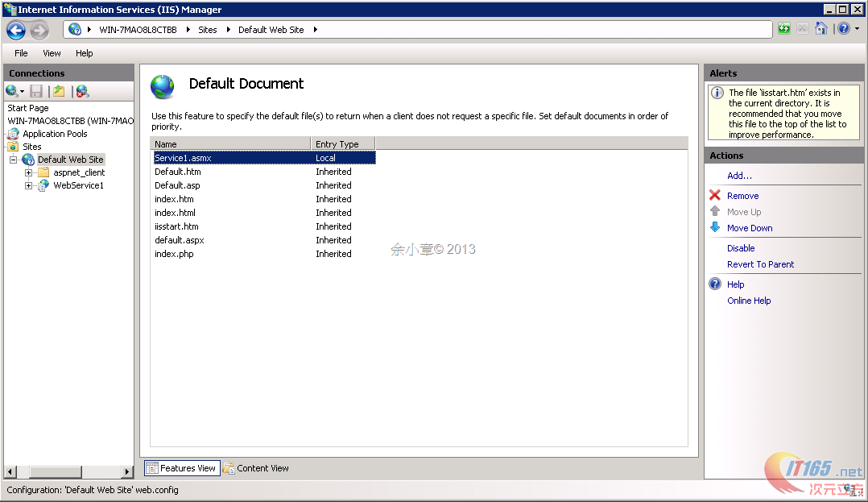Click the WebService1 application icon

coord(43,185)
